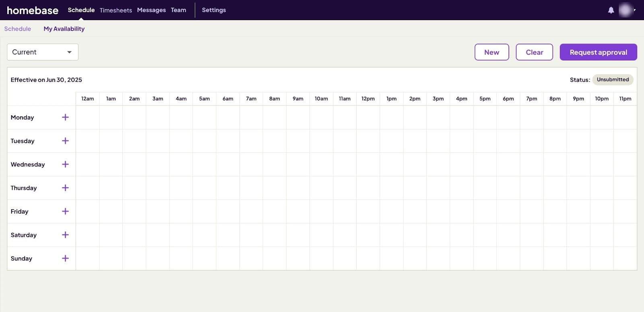This screenshot has width=644, height=312.
Task: Go to the homebase logo home
Action: [33, 10]
